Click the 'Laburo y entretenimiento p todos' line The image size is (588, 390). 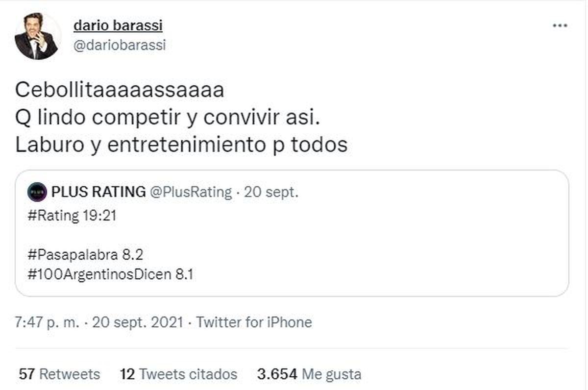(181, 146)
